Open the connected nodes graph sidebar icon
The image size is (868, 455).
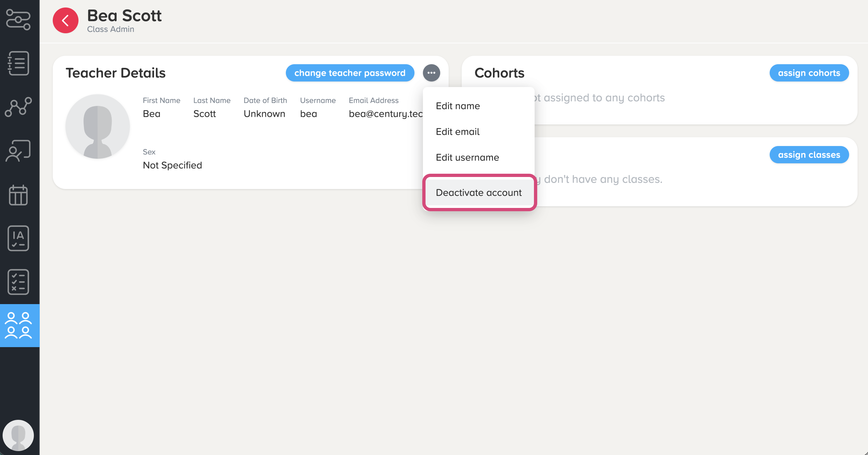pos(19,107)
